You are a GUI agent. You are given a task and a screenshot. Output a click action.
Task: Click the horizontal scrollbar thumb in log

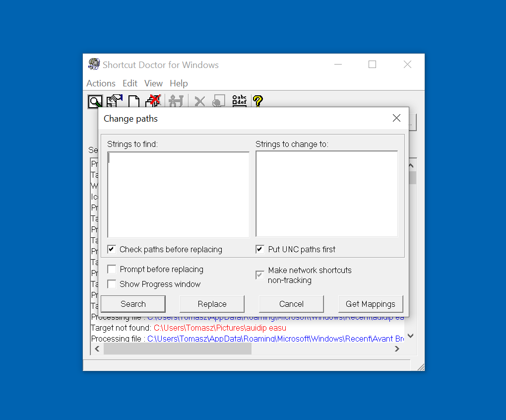[x=178, y=349]
